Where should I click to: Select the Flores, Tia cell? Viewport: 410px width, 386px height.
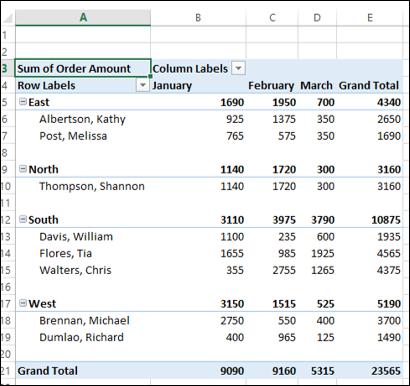tap(83, 253)
